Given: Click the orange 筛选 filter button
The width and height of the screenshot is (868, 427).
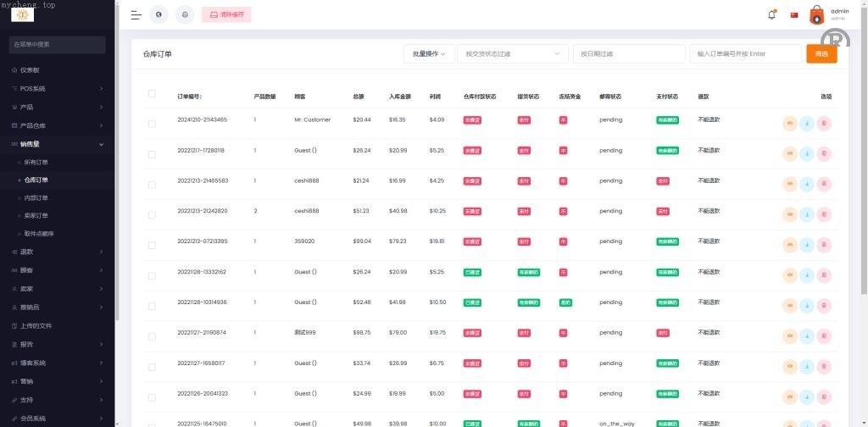Looking at the screenshot, I should (821, 53).
